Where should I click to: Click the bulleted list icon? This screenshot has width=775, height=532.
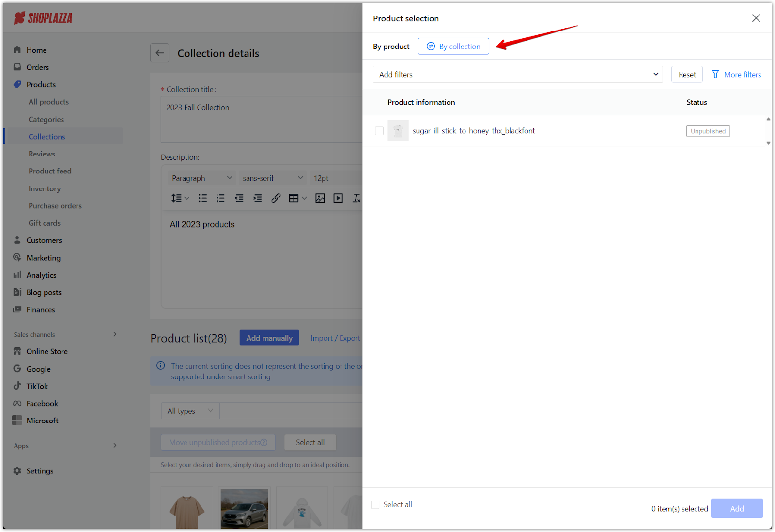click(x=202, y=198)
